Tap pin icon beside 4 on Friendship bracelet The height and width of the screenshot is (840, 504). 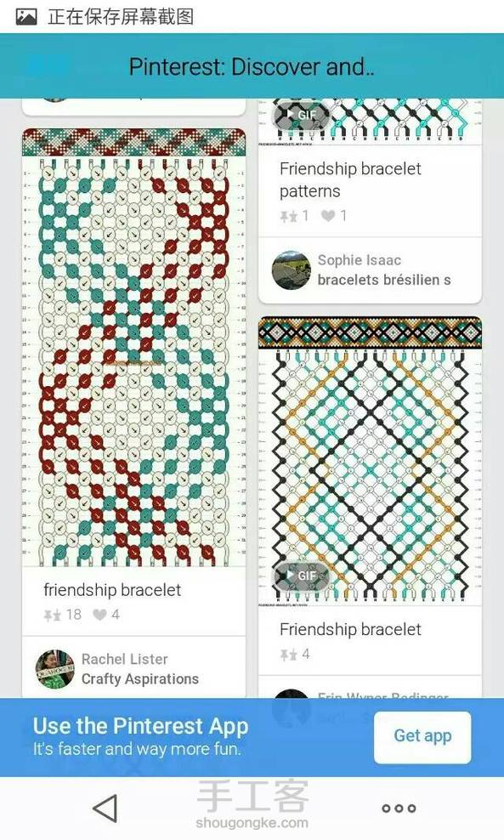pyautogui.click(x=288, y=655)
